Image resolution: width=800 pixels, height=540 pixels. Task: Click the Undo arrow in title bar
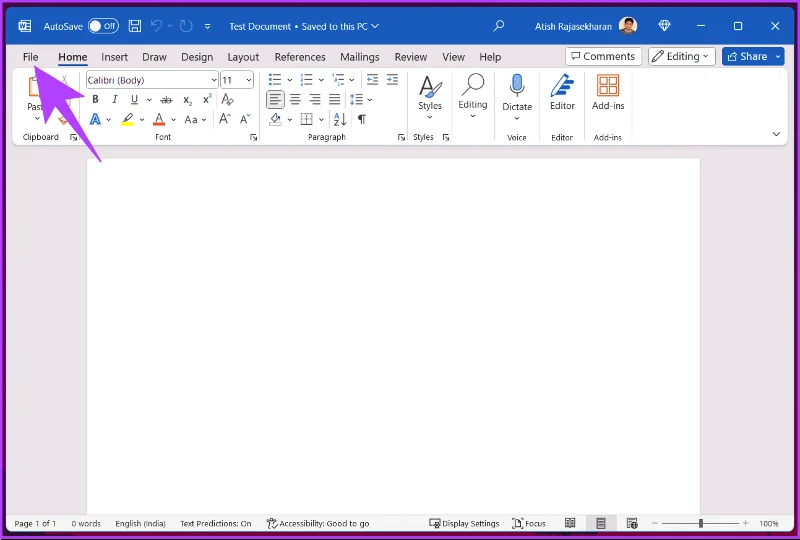pyautogui.click(x=157, y=26)
